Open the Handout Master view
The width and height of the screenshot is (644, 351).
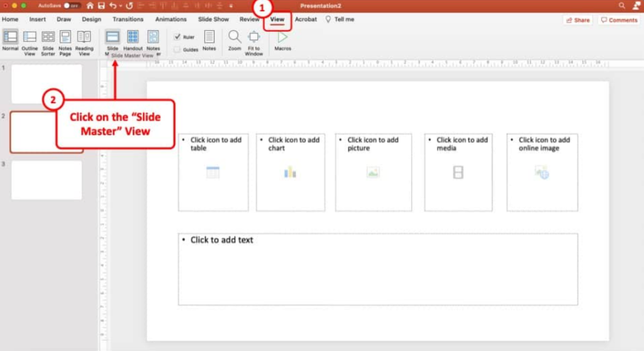coord(133,38)
